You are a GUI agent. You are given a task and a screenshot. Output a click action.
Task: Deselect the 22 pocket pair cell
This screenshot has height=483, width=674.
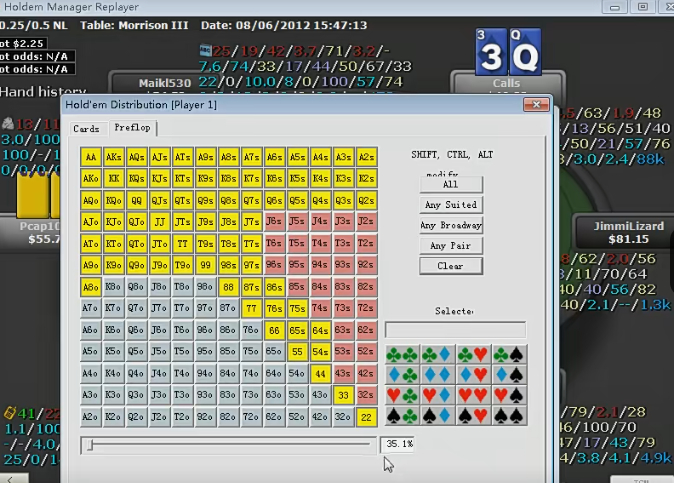click(366, 417)
